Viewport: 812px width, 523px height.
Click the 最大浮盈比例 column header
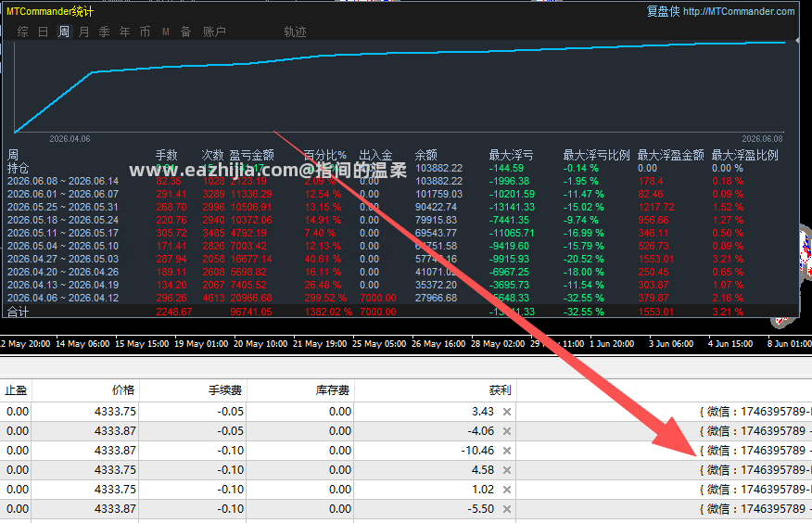(x=744, y=155)
